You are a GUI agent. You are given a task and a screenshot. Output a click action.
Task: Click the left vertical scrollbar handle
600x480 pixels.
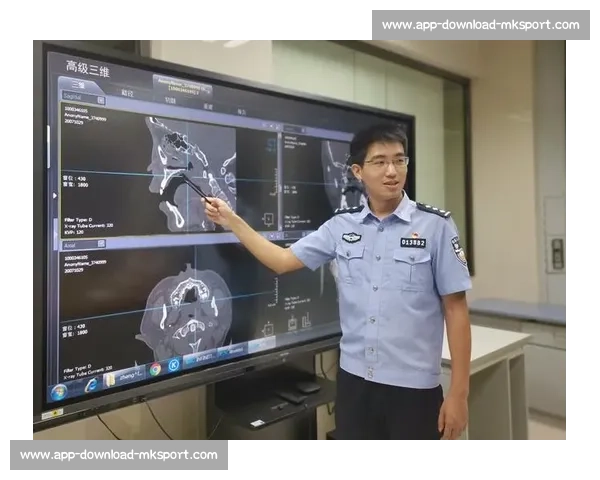tap(49, 146)
